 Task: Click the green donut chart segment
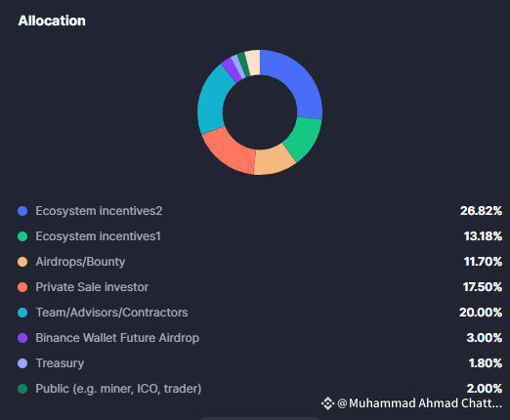[304, 138]
